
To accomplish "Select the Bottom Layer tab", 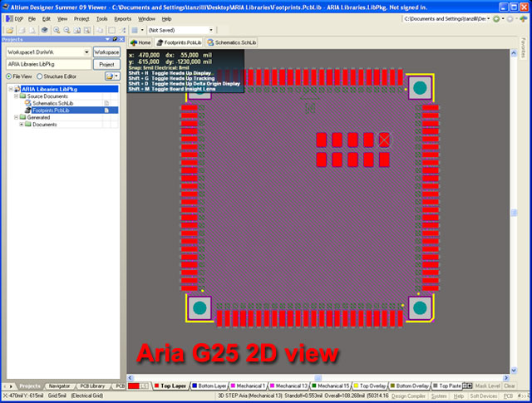I will [x=209, y=386].
